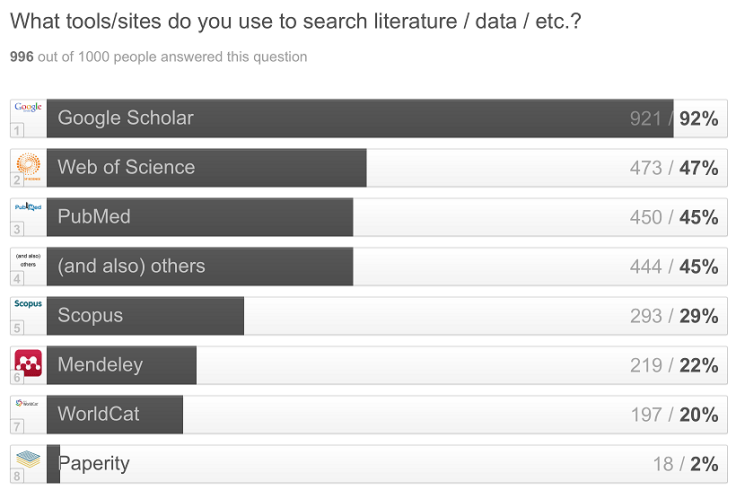Click the Web of Science logo icon
The image size is (736, 490).
[x=28, y=164]
